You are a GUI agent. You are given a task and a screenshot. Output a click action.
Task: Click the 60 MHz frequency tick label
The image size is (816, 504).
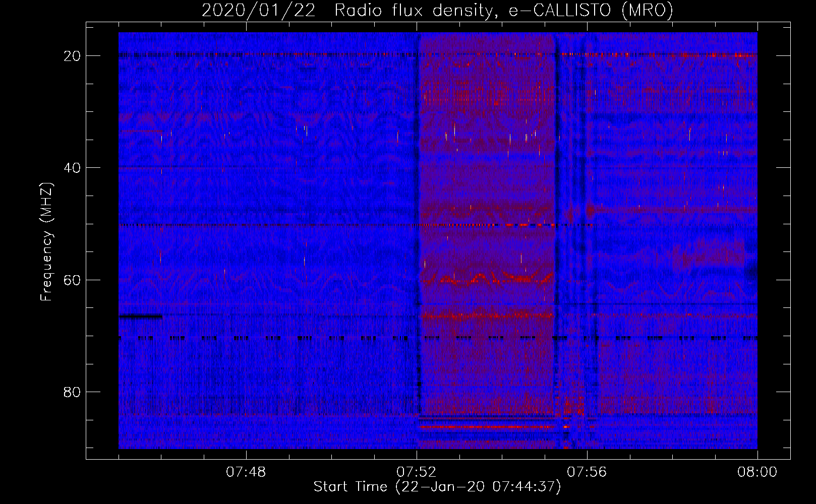(x=72, y=280)
